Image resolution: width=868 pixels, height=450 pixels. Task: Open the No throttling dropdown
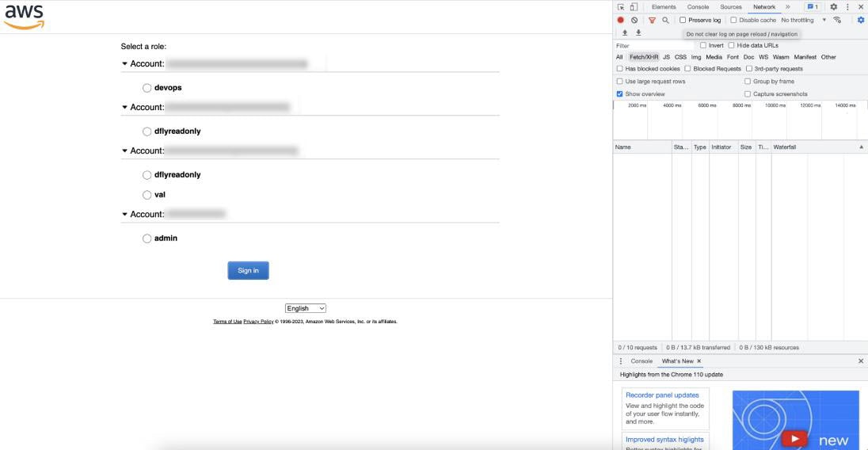(803, 20)
